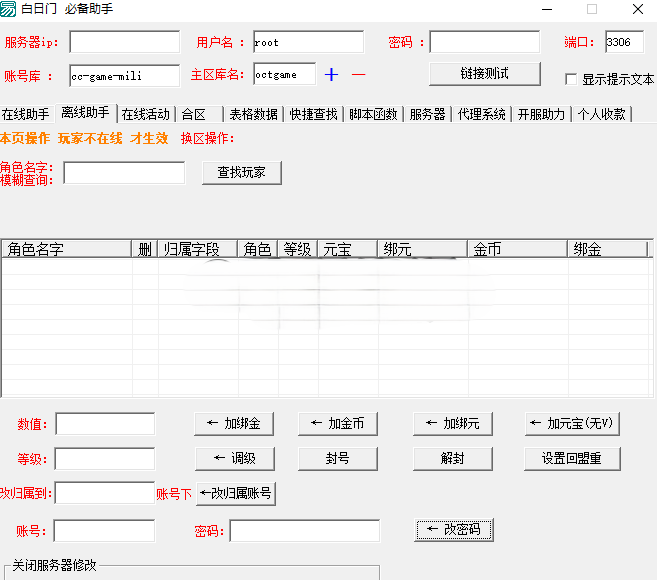This screenshot has height=580, width=657.
Task: Open the 表格数据 tab
Action: [253, 114]
